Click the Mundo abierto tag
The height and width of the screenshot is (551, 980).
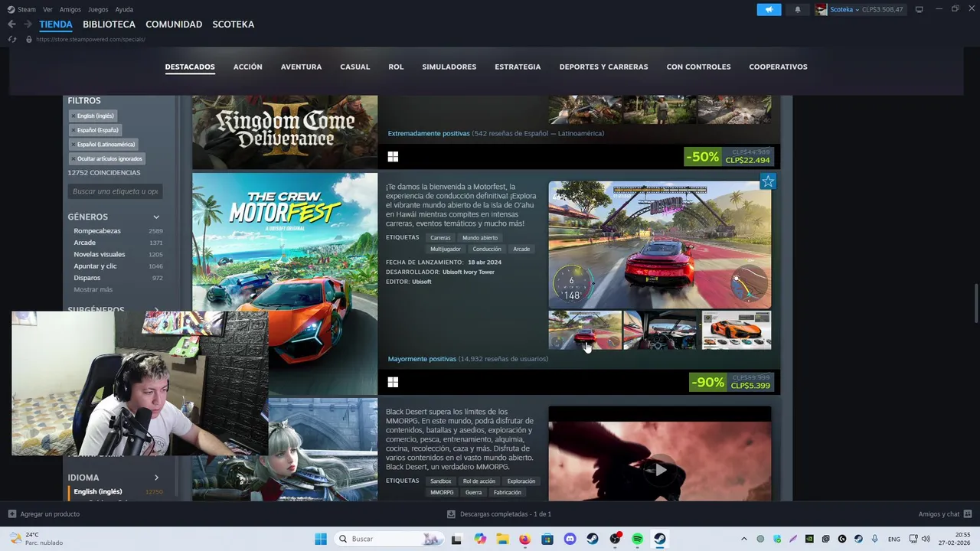point(480,238)
